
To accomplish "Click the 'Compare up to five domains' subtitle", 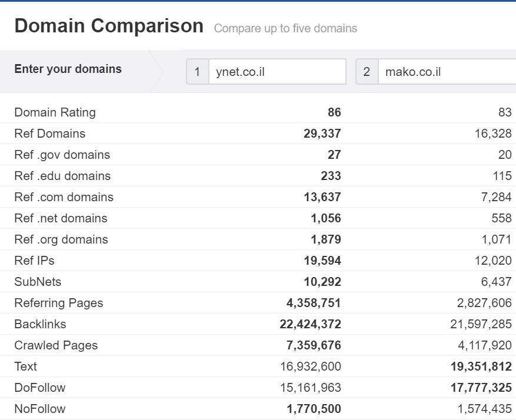I will (285, 28).
